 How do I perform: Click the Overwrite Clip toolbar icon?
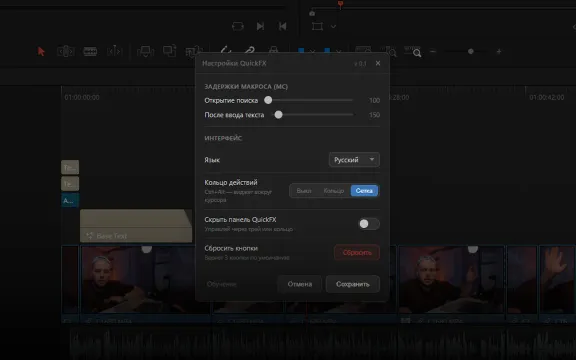pos(169,51)
